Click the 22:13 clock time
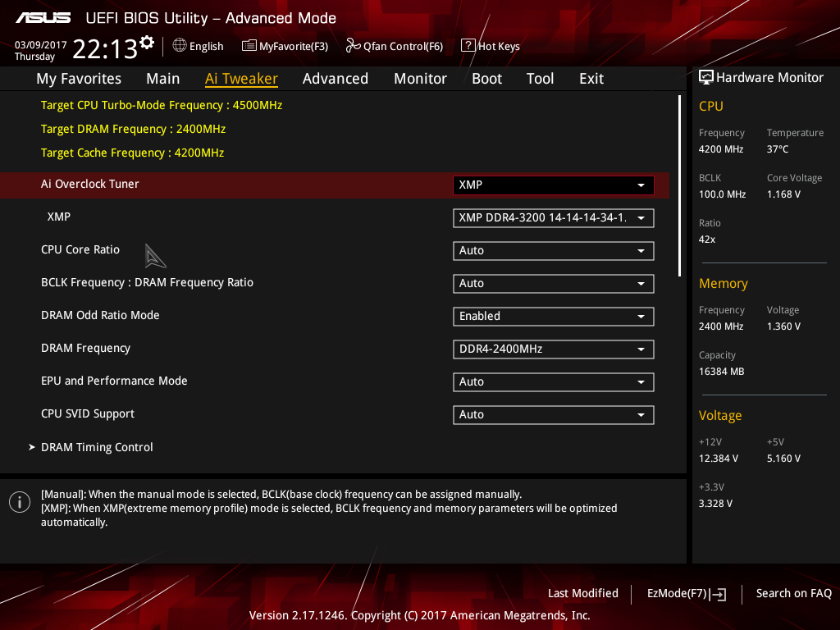 (x=105, y=49)
